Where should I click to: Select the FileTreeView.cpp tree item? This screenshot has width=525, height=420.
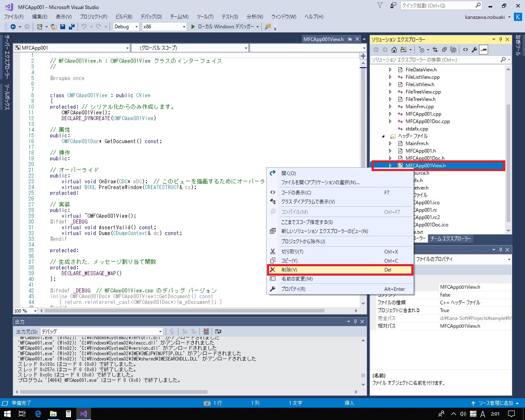pos(423,92)
